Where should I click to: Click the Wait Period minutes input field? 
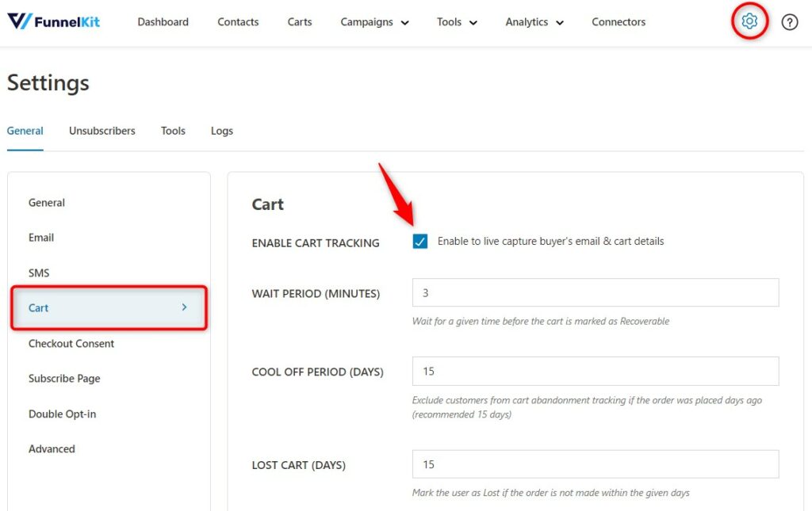(x=596, y=293)
